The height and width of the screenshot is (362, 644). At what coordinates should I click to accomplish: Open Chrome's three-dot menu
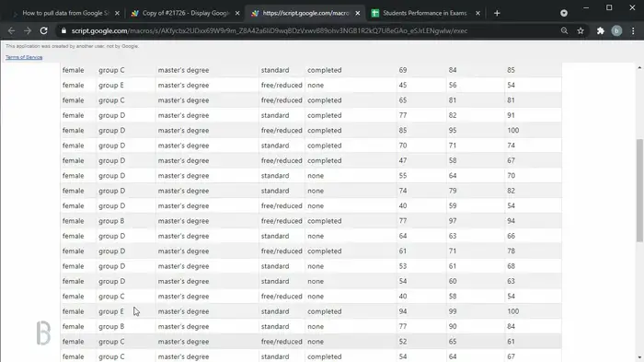[x=633, y=30]
